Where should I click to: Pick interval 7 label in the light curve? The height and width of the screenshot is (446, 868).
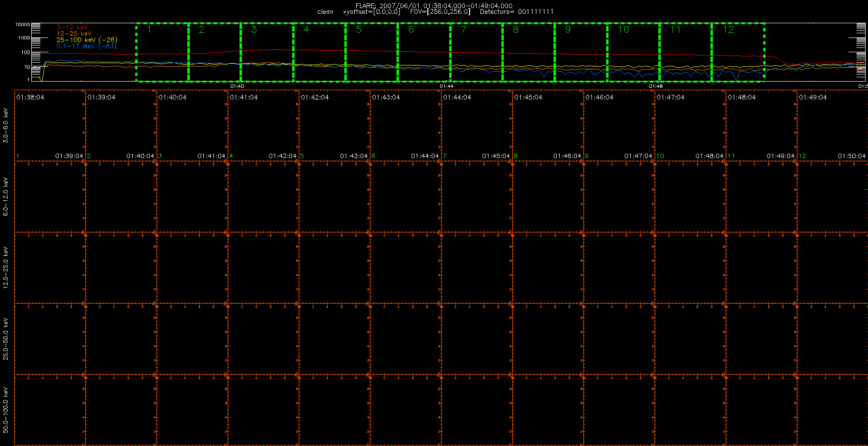pos(463,29)
